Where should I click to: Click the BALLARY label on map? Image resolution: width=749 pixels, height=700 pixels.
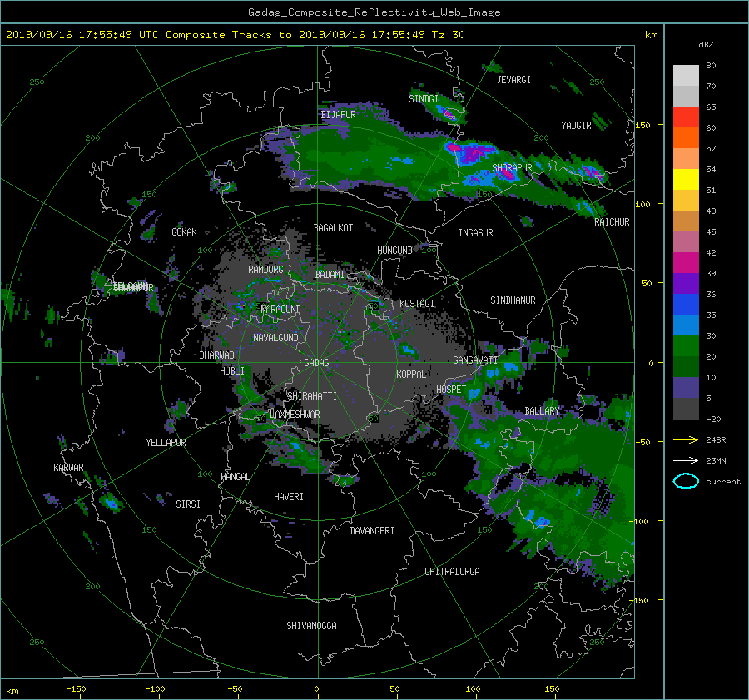coord(542,411)
